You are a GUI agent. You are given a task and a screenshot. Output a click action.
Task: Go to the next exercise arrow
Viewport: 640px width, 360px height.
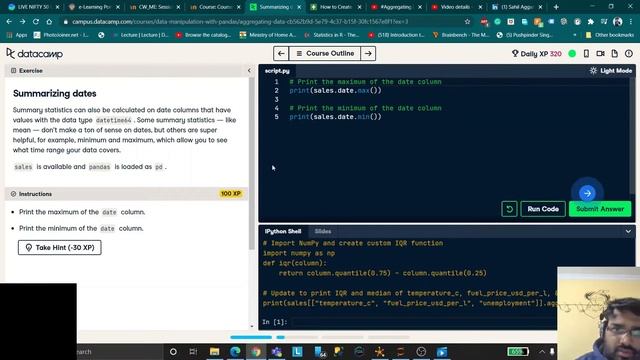[x=368, y=53]
